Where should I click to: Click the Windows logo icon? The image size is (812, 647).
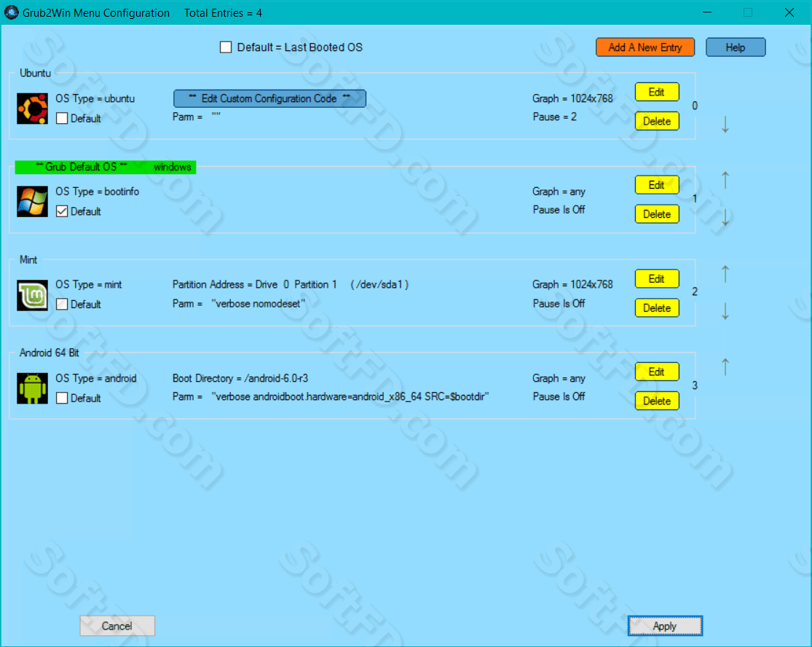(32, 201)
